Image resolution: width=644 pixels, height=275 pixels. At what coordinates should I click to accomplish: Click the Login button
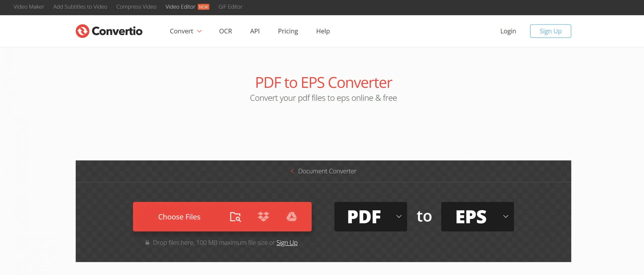(508, 31)
